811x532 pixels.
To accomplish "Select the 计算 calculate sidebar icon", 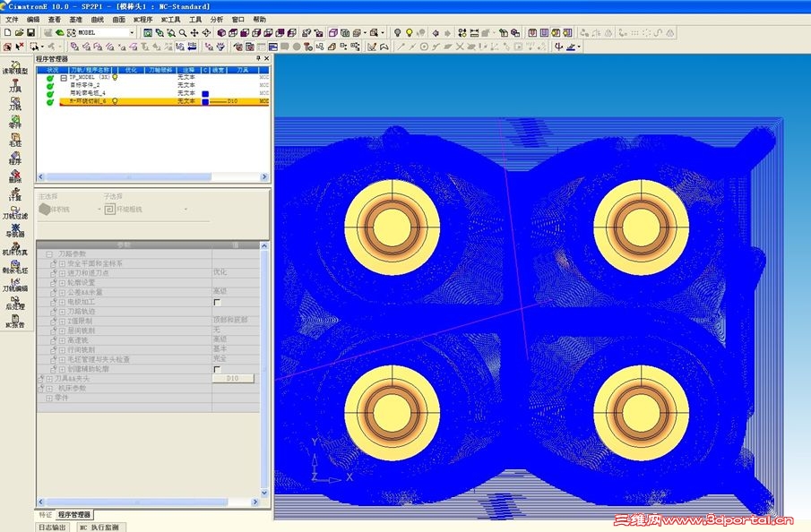I will click(15, 194).
